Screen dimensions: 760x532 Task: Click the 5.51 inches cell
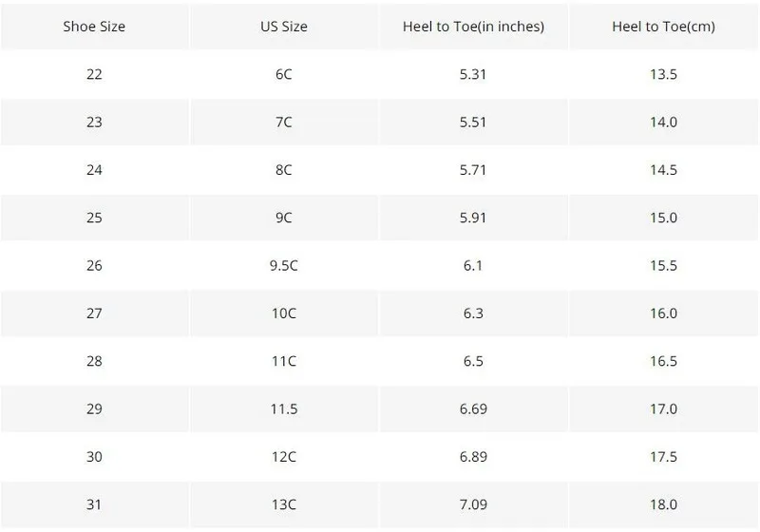[474, 123]
